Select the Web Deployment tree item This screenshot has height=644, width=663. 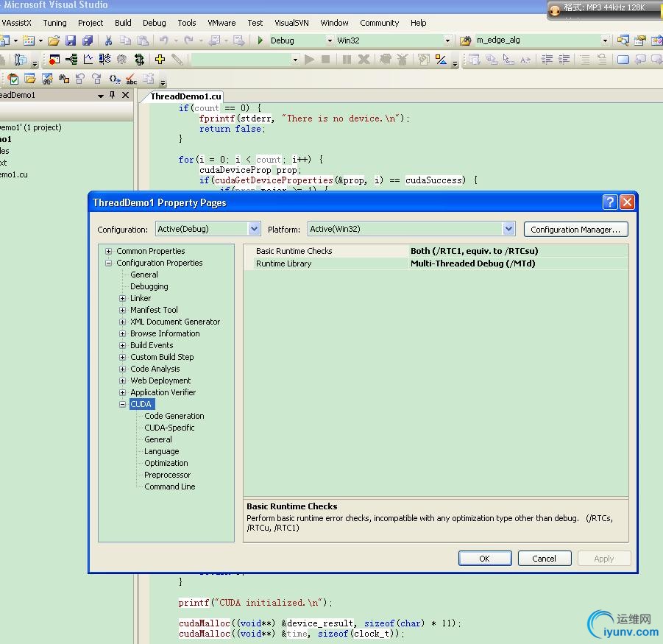(160, 381)
